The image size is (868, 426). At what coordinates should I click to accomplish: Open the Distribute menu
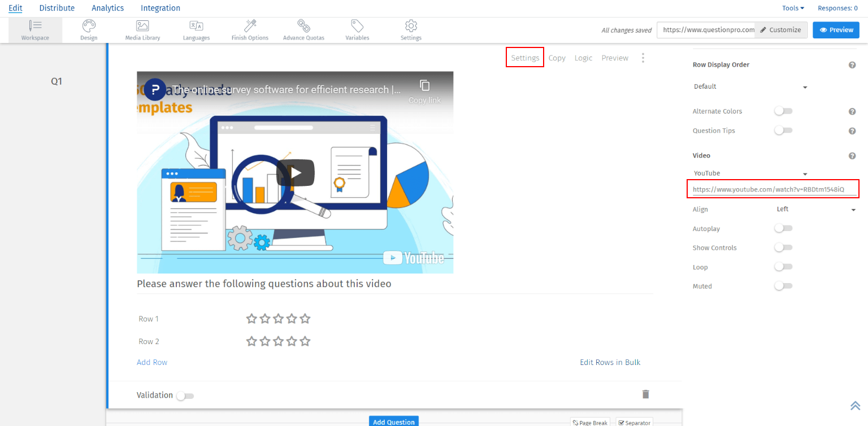[x=57, y=8]
